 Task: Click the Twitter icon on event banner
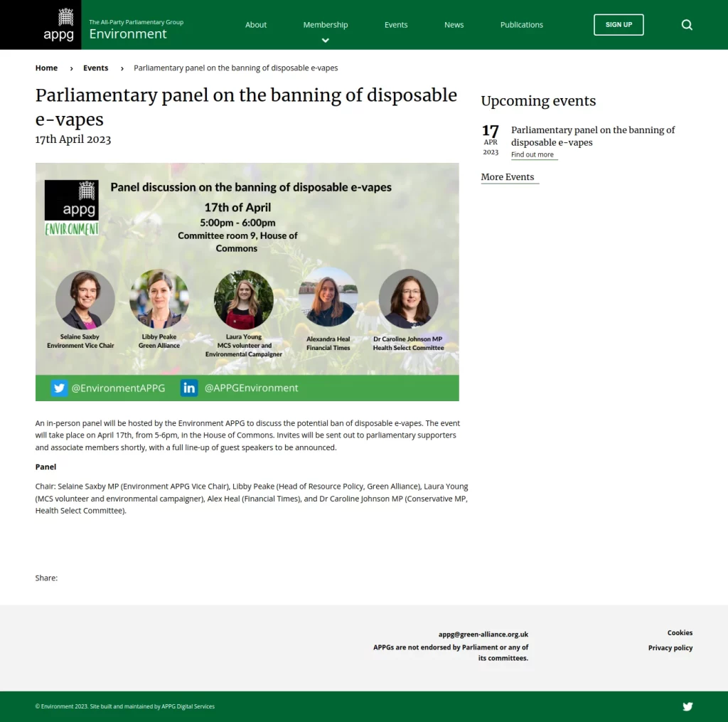tap(59, 388)
